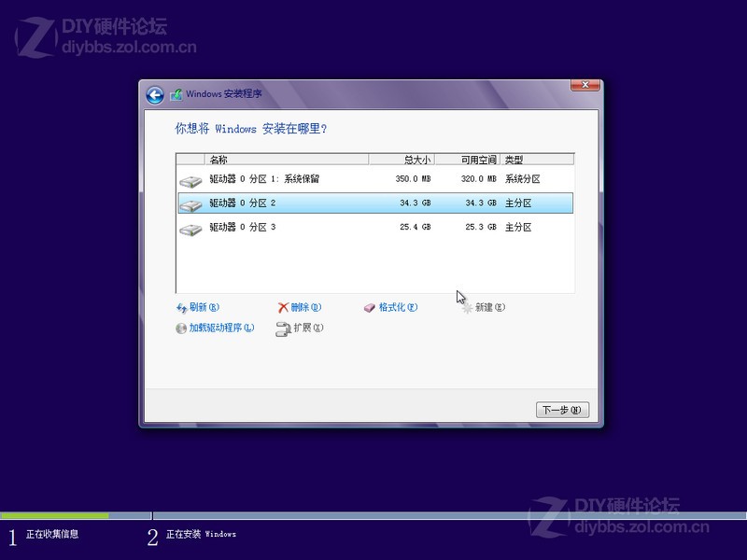747x560 pixels.
Task: Extend partition using 扩展(X) link
Action: pos(308,328)
